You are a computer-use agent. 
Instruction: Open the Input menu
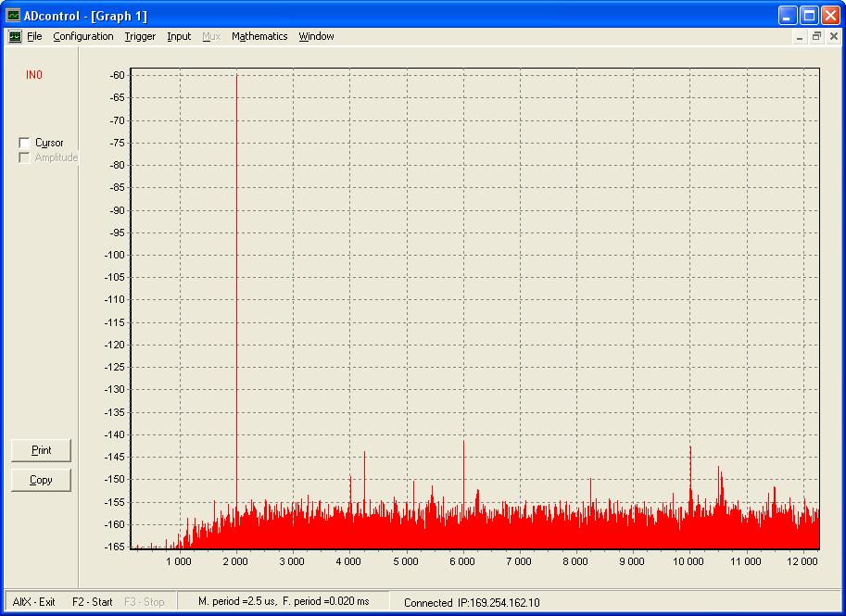[x=179, y=36]
